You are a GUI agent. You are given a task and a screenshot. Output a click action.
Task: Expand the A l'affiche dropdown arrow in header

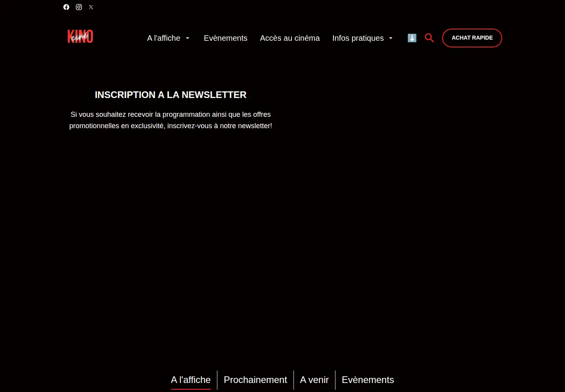click(188, 38)
